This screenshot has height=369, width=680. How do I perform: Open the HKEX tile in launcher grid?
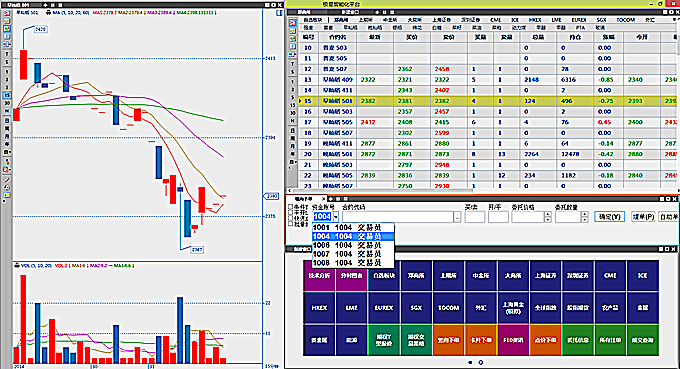tap(319, 308)
